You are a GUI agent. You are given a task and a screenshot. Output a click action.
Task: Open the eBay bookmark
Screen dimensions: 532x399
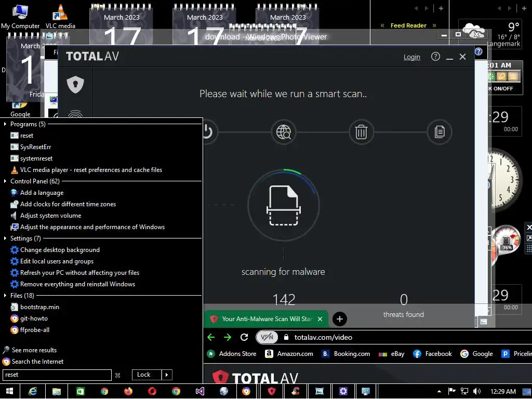pos(392,354)
